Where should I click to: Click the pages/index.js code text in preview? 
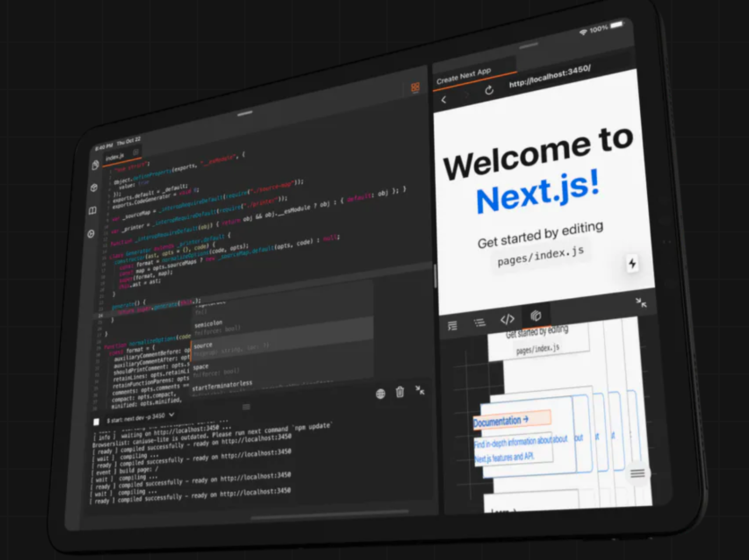coord(541,255)
